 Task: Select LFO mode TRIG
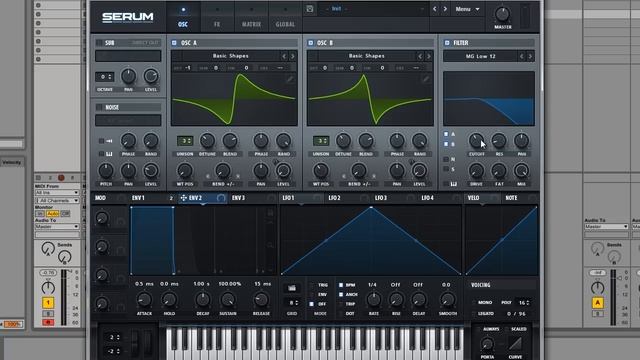point(311,285)
